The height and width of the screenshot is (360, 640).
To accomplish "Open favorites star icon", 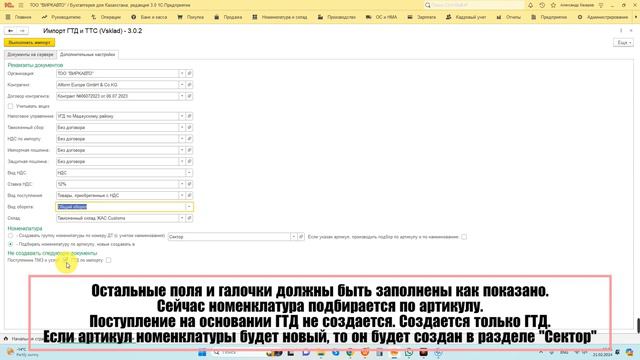I will [x=553, y=5].
